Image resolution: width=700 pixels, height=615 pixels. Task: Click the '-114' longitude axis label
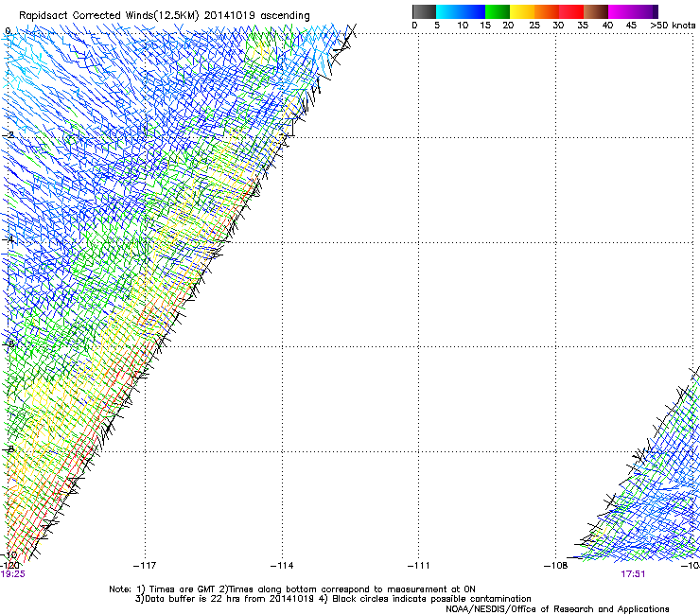pyautogui.click(x=282, y=566)
